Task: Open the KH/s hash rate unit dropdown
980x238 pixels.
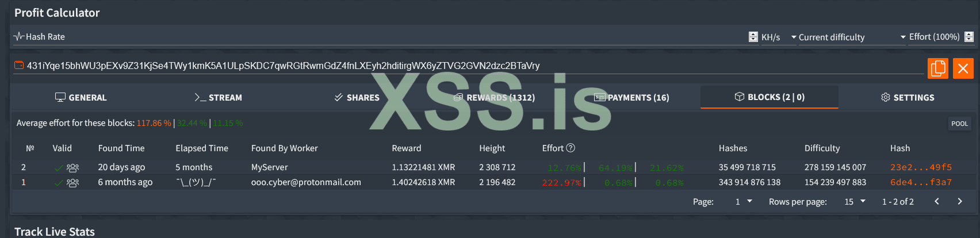Action: [779, 37]
